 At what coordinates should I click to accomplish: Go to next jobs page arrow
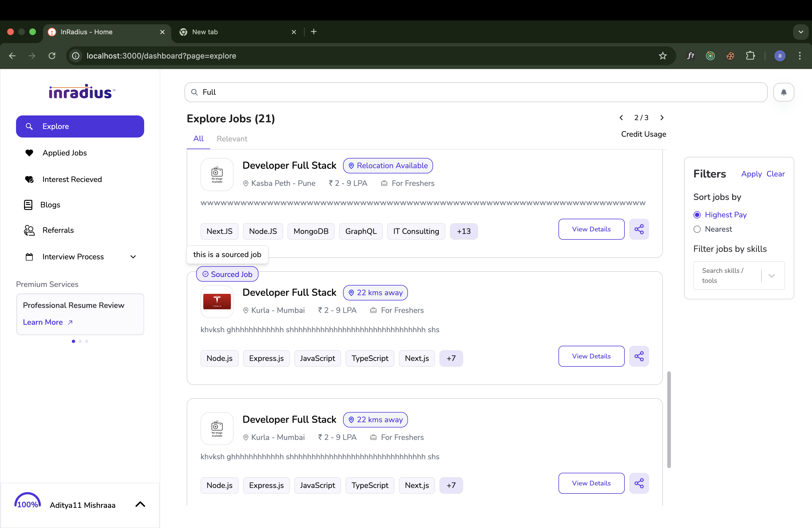pos(662,118)
